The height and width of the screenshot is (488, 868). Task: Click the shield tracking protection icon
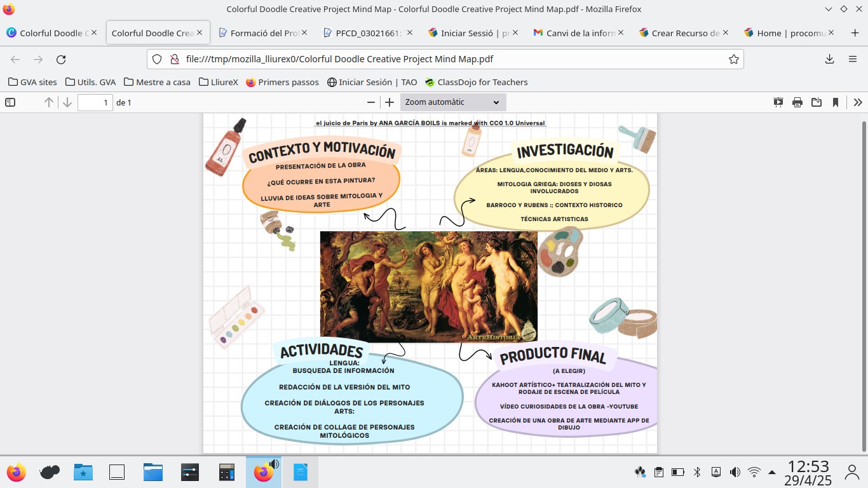pyautogui.click(x=158, y=59)
